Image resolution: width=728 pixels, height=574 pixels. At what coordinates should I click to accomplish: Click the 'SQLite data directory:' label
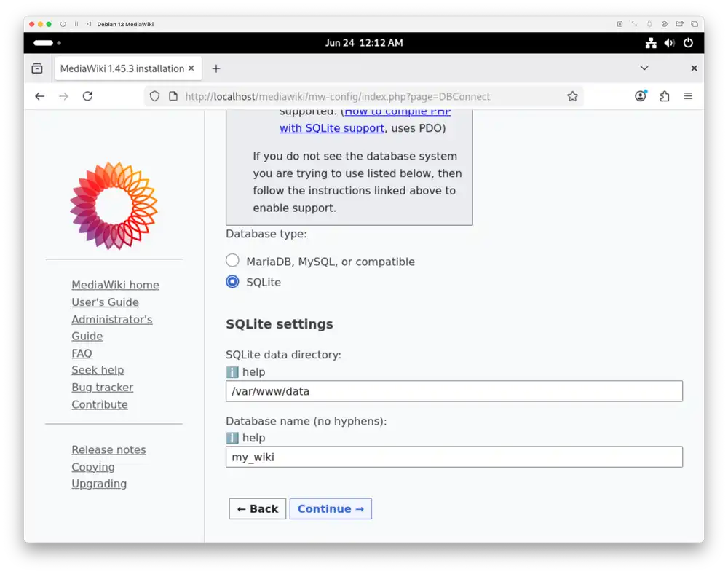(x=283, y=355)
